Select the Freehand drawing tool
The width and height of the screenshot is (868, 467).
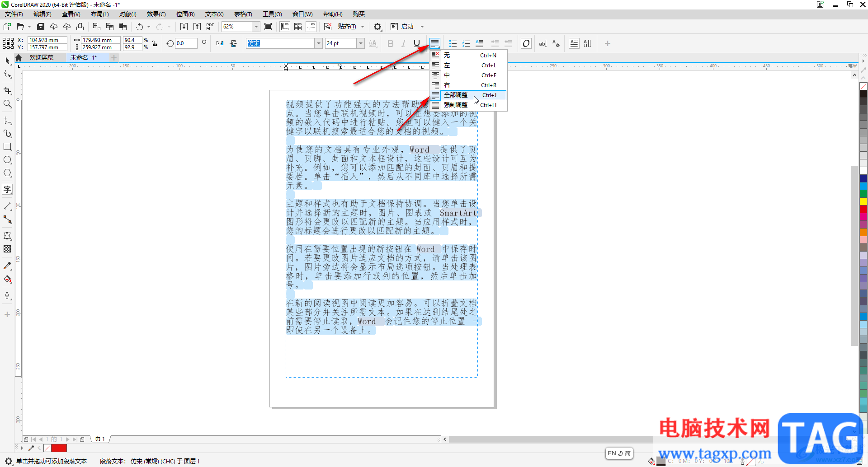7,121
